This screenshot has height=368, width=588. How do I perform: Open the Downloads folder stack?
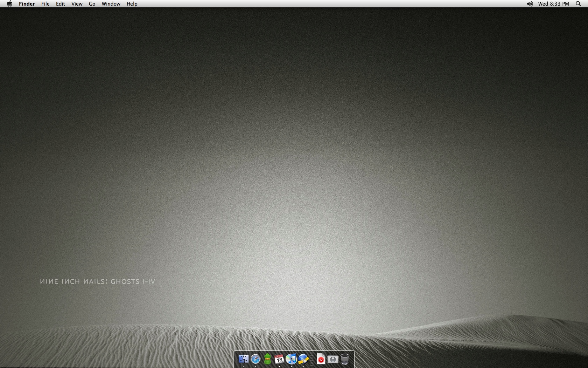pos(333,359)
